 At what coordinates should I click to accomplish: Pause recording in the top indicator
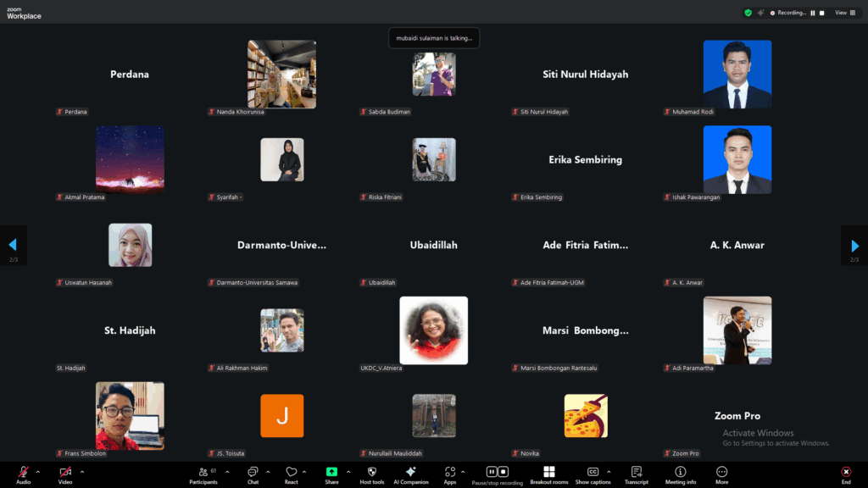(x=812, y=13)
